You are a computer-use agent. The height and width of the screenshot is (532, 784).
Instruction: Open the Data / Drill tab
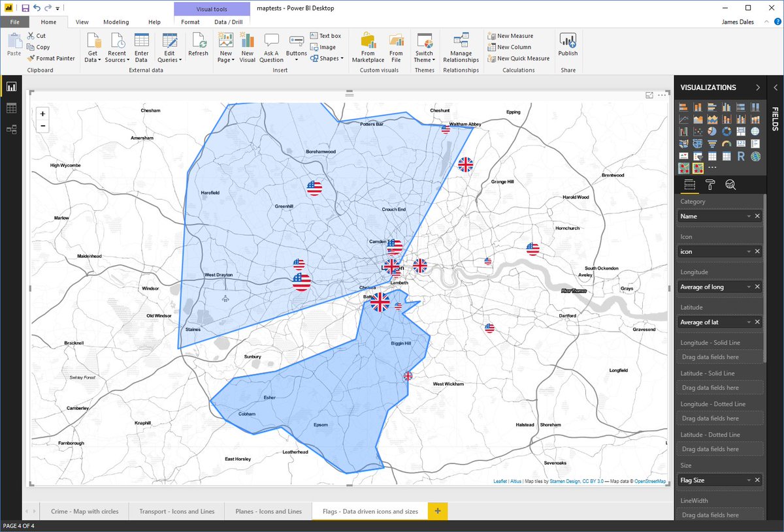click(229, 22)
